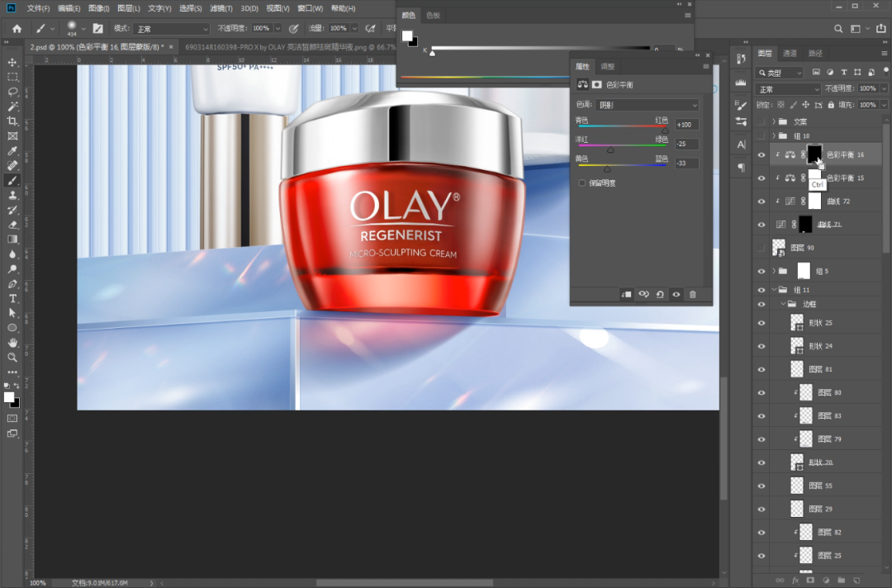This screenshot has height=588, width=892.
Task: Adjust the 洋红-绿色 slider handle
Action: click(610, 150)
